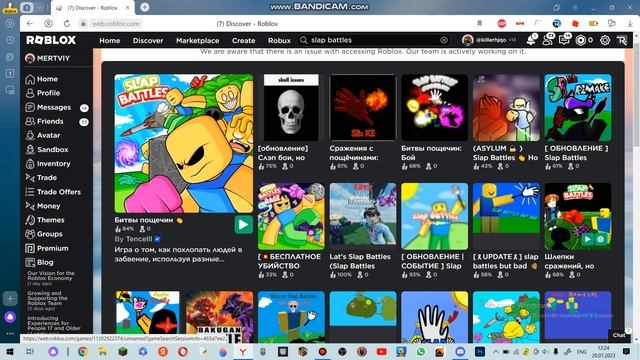Screen dimensions: 640x360
Task: Open the AdBlock extension icon
Action: click(x=502, y=24)
